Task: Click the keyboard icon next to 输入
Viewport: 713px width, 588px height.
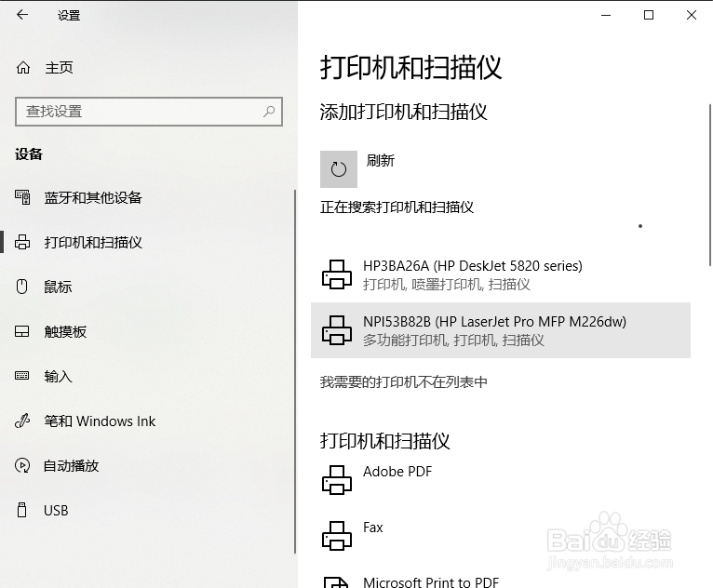Action: 21,376
